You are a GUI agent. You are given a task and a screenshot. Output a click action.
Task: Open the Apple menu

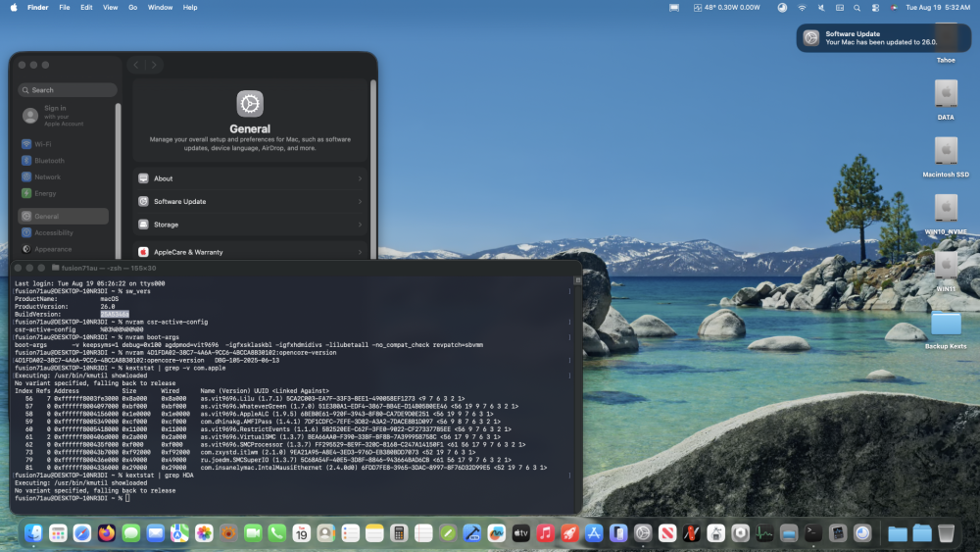click(x=13, y=8)
